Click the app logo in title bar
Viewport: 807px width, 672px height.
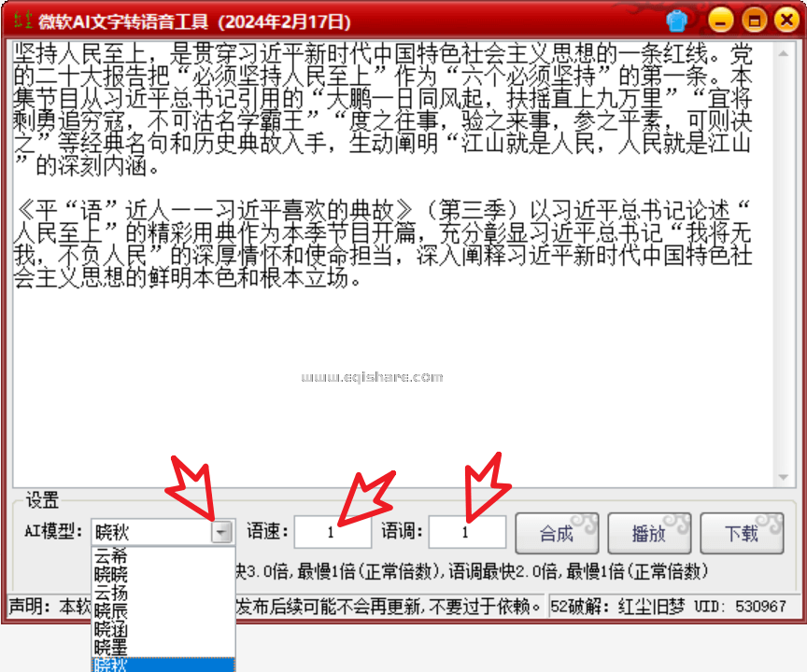tap(19, 21)
